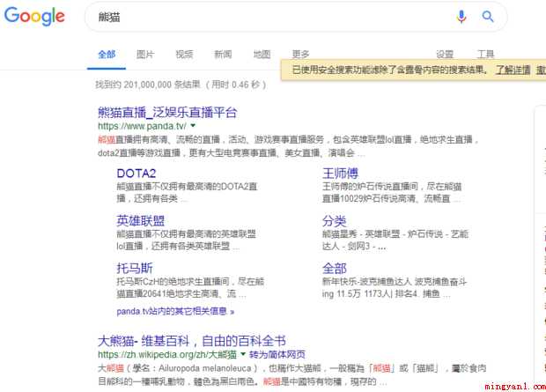
Task: Expand the 更多 menu
Action: tap(300, 54)
